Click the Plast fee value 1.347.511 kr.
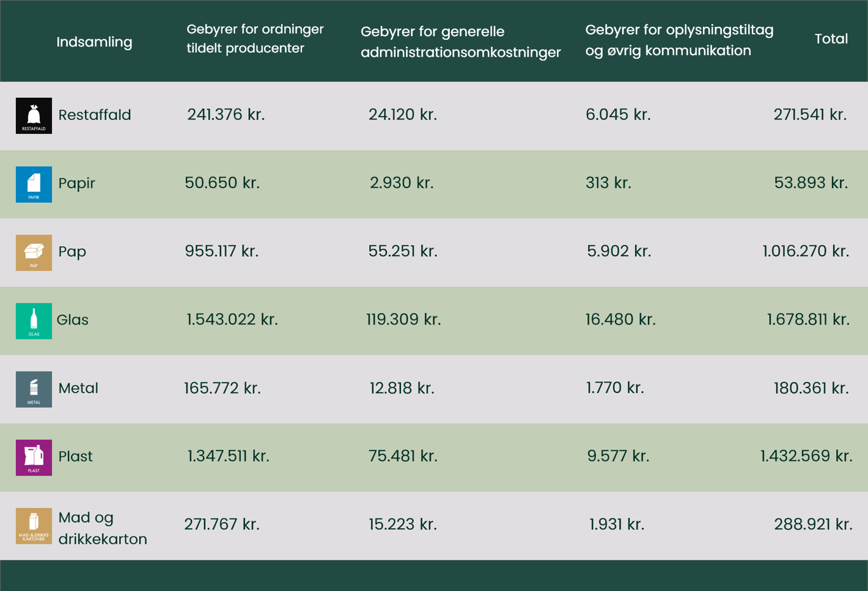Viewport: 868px width, 591px height. coord(228,457)
